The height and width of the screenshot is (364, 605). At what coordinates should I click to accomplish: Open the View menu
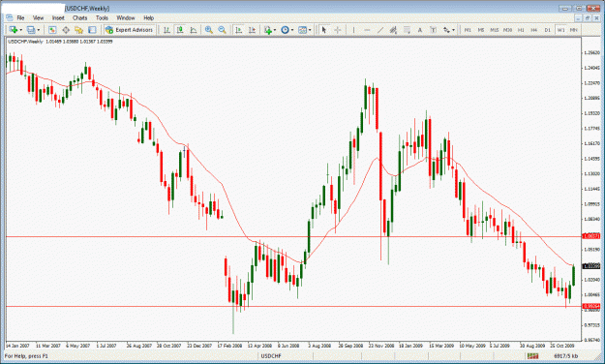coord(38,17)
